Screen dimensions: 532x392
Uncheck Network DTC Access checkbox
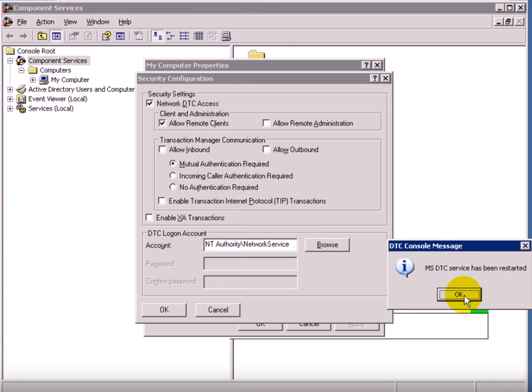[x=150, y=104]
